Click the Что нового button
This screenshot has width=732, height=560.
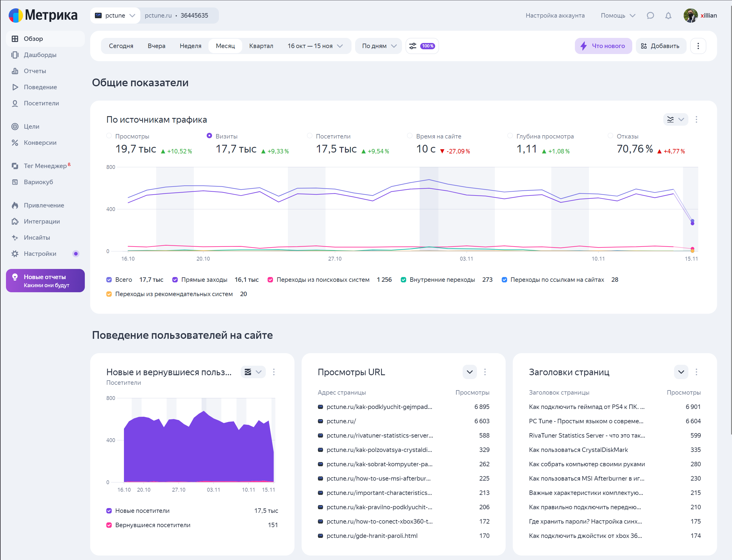[x=603, y=46]
